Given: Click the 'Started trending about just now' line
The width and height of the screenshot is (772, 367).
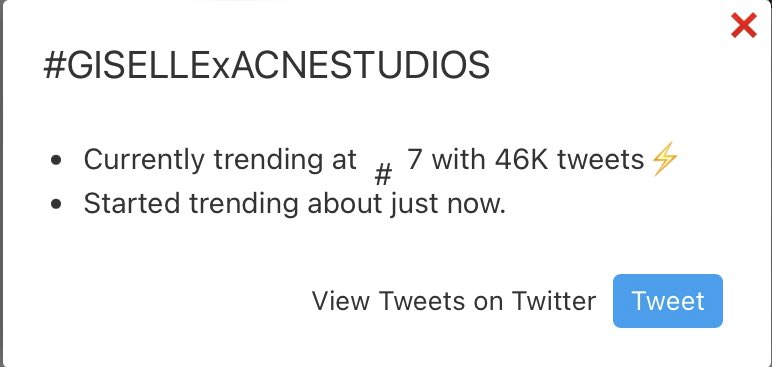Looking at the screenshot, I should coord(294,204).
